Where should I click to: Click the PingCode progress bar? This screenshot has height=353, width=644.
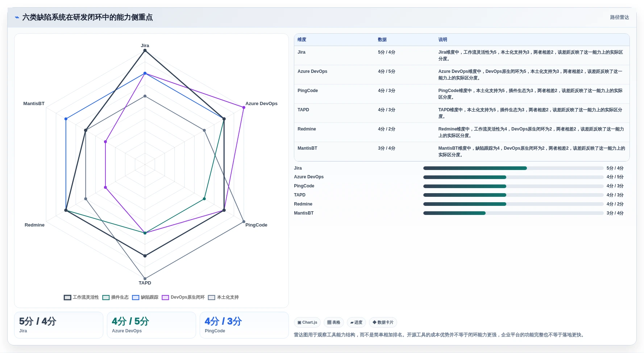click(513, 186)
